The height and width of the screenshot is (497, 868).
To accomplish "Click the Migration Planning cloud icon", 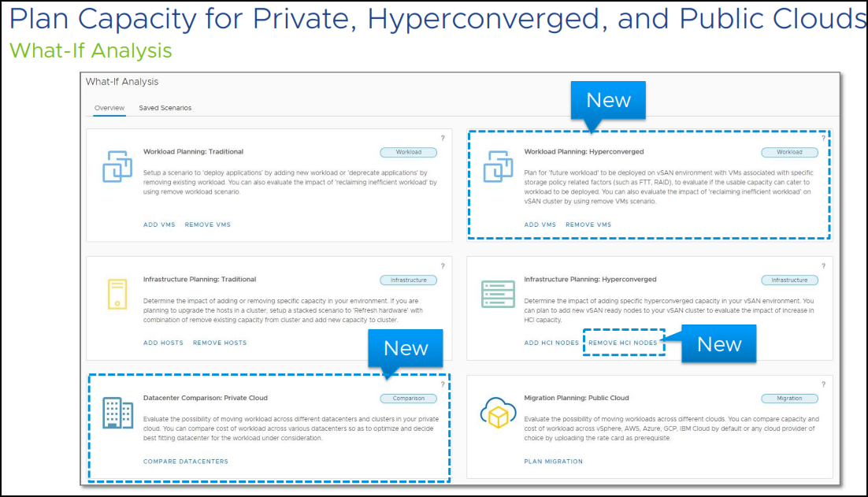I will coord(499,412).
